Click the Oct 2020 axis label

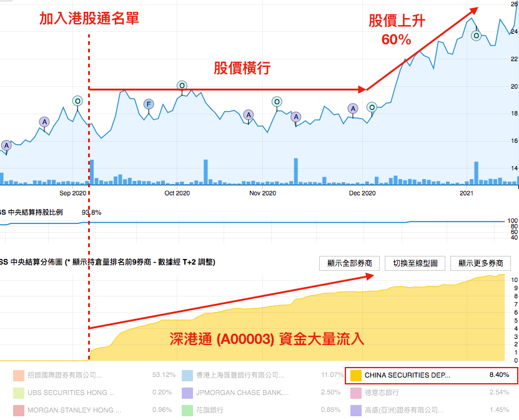tap(177, 193)
